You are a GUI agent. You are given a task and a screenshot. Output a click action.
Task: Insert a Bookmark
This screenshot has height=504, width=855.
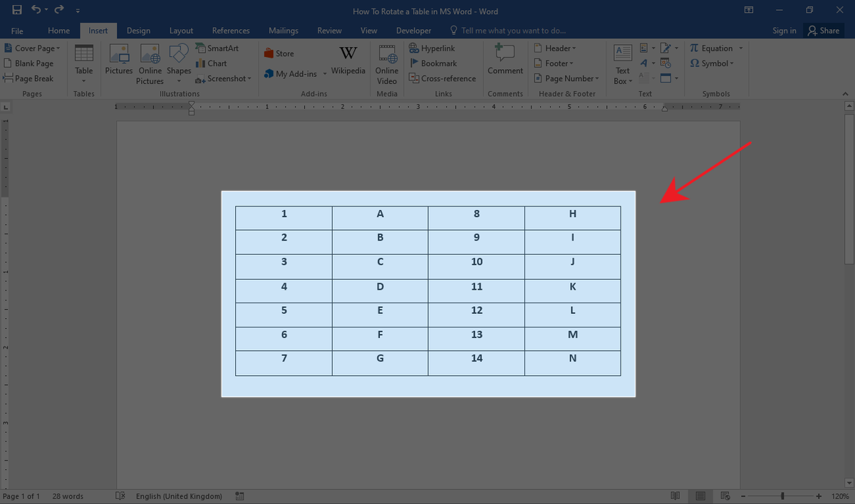433,63
